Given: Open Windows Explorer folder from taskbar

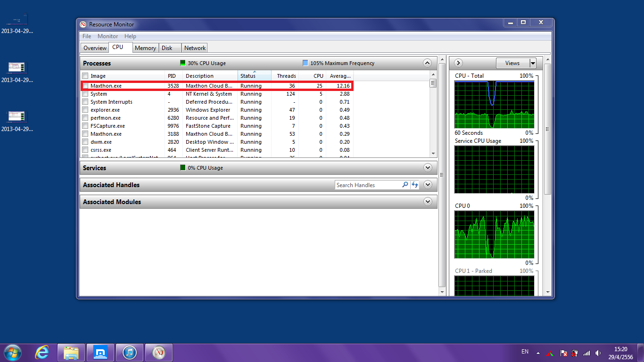Looking at the screenshot, I should (x=71, y=352).
